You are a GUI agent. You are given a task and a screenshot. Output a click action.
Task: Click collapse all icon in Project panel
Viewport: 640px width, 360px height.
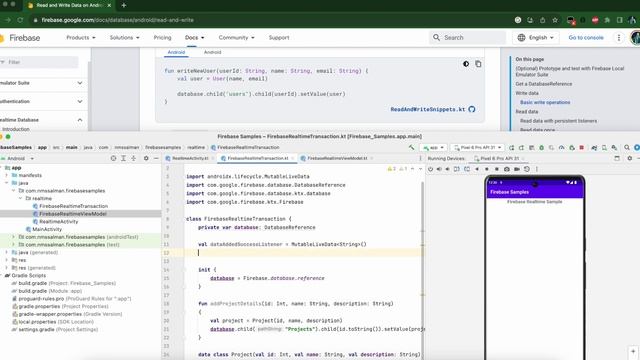pos(133,158)
